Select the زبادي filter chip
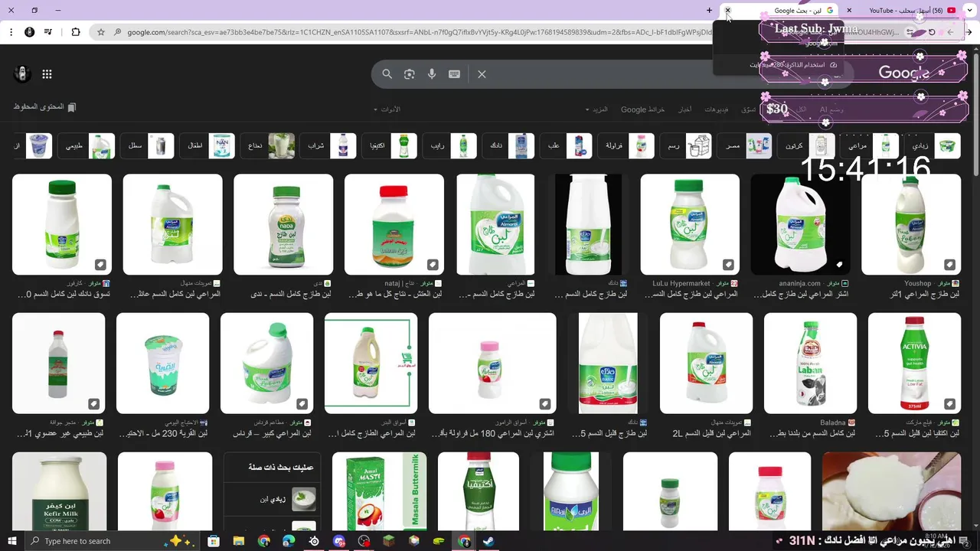This screenshot has width=980, height=551. point(933,145)
